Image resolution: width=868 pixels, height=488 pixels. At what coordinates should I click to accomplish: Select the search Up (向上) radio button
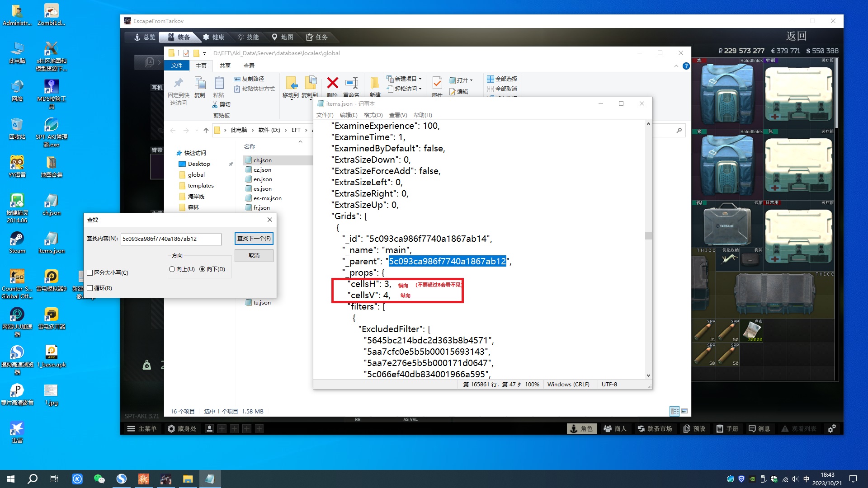(172, 269)
